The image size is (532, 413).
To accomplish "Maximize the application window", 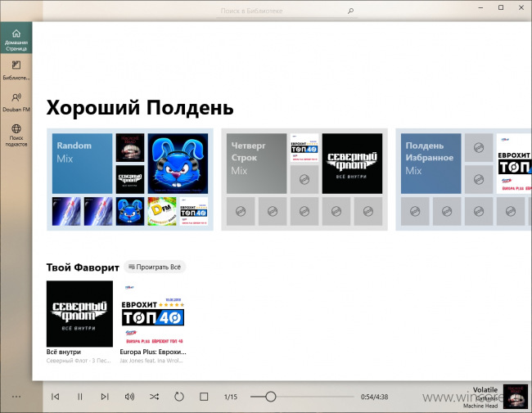I will click(501, 8).
